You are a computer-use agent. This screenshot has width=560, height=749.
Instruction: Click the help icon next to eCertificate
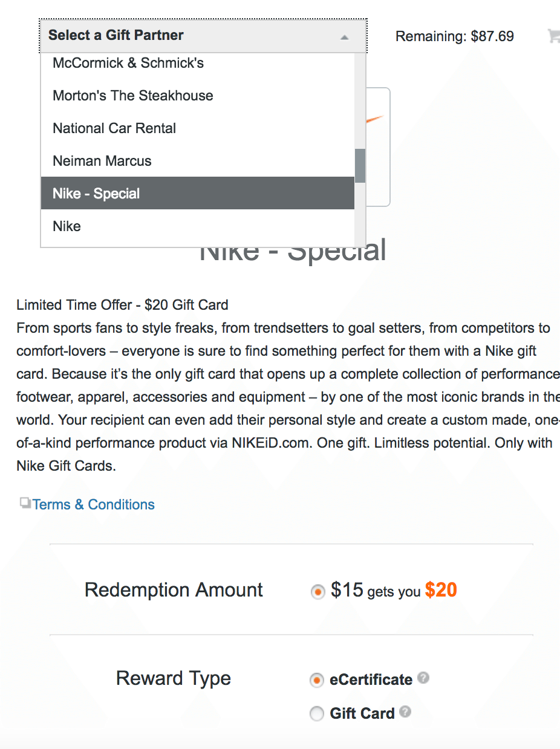423,678
